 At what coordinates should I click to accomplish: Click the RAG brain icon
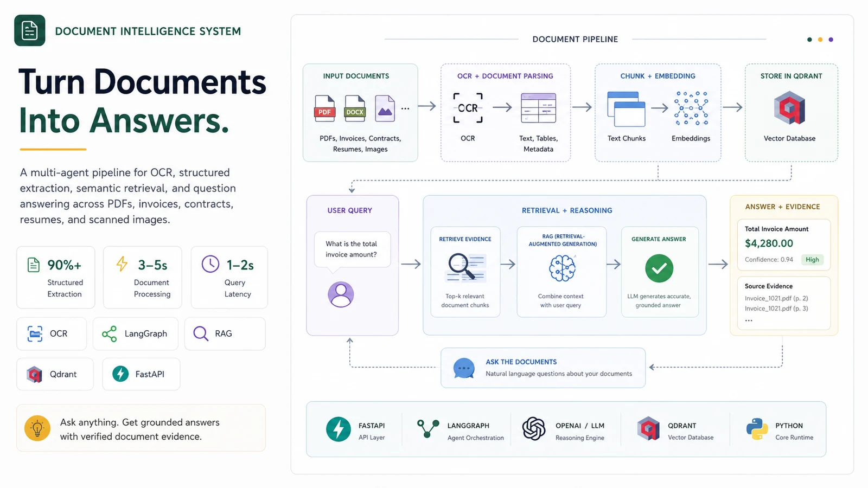coord(562,268)
